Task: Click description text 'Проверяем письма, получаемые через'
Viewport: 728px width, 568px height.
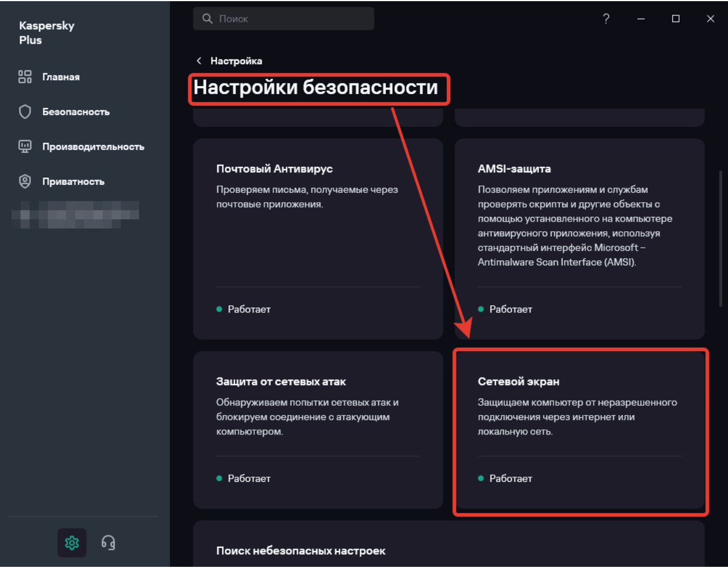Action: (307, 189)
